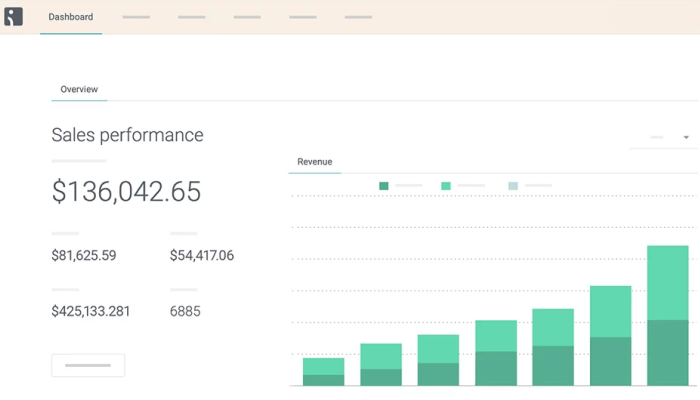Click the shortest bar in the chart
This screenshot has width=700, height=400.
point(323,372)
